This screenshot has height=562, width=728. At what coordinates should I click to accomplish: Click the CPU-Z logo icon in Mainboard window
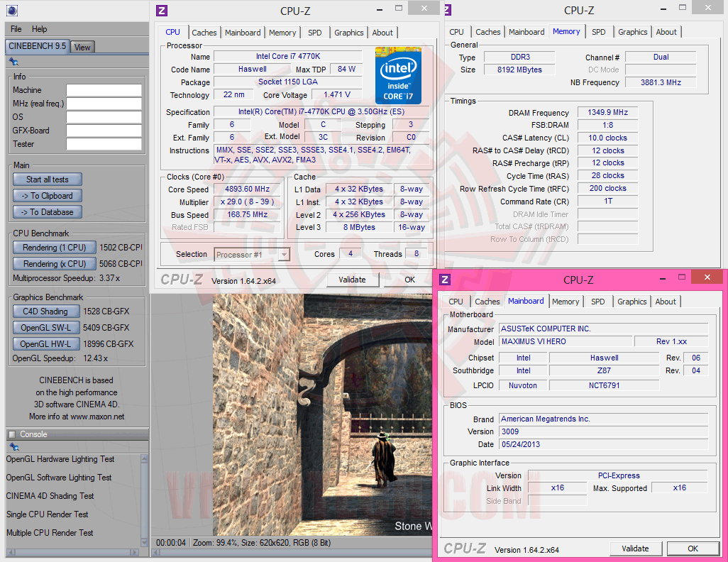tap(445, 279)
